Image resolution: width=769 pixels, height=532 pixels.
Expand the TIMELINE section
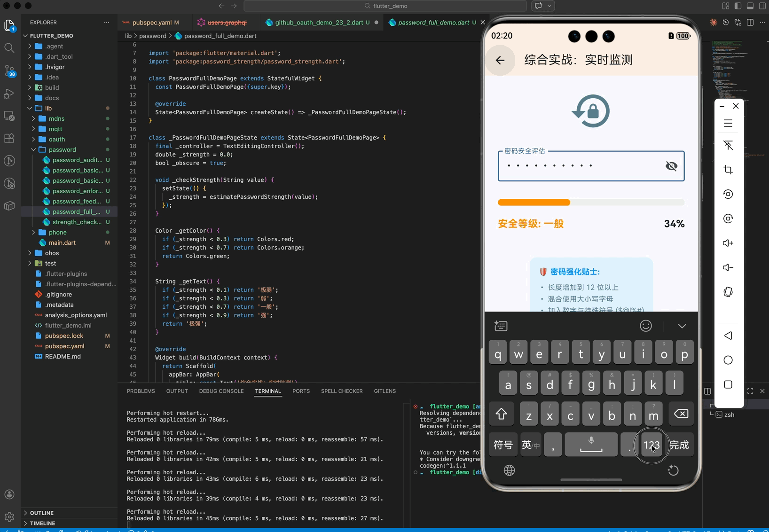point(42,523)
